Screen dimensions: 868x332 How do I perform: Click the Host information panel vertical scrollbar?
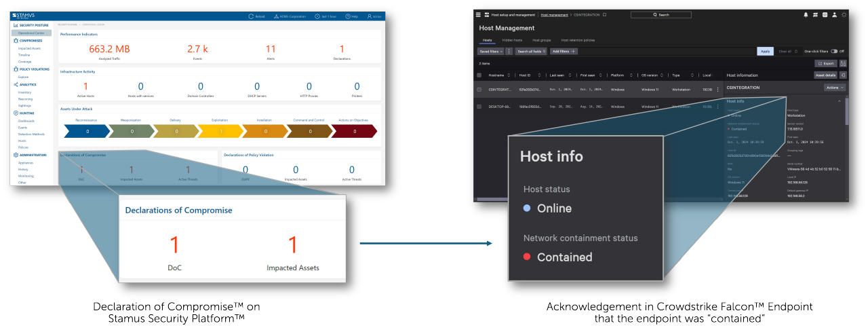(846, 112)
